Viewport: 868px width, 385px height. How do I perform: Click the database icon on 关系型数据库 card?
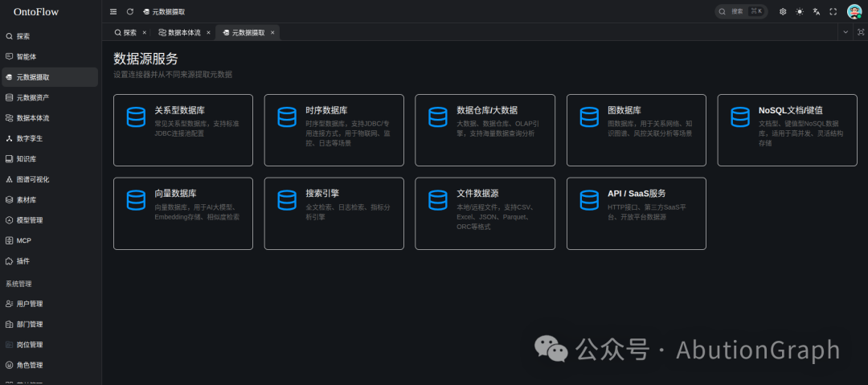click(x=136, y=117)
